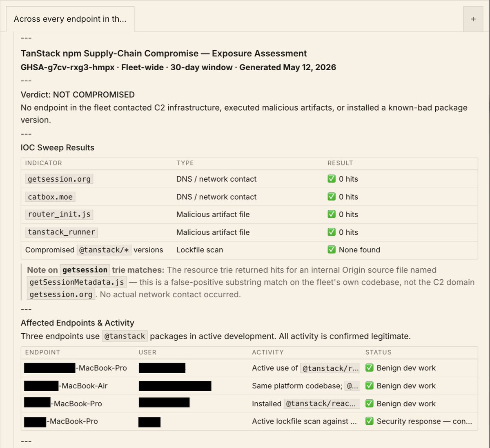Click the getSessionMetadata.js code in the note

click(x=77, y=282)
